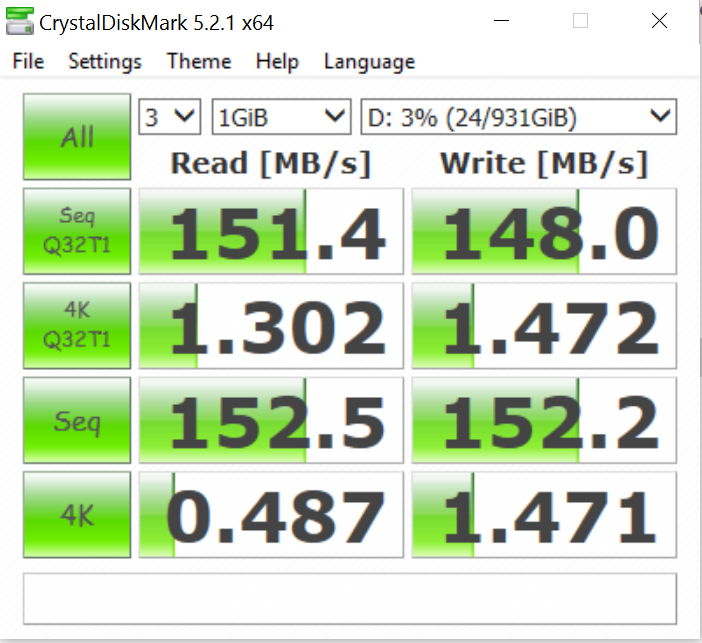This screenshot has width=702, height=643.
Task: Click the 4K read result 0.487
Action: (271, 514)
